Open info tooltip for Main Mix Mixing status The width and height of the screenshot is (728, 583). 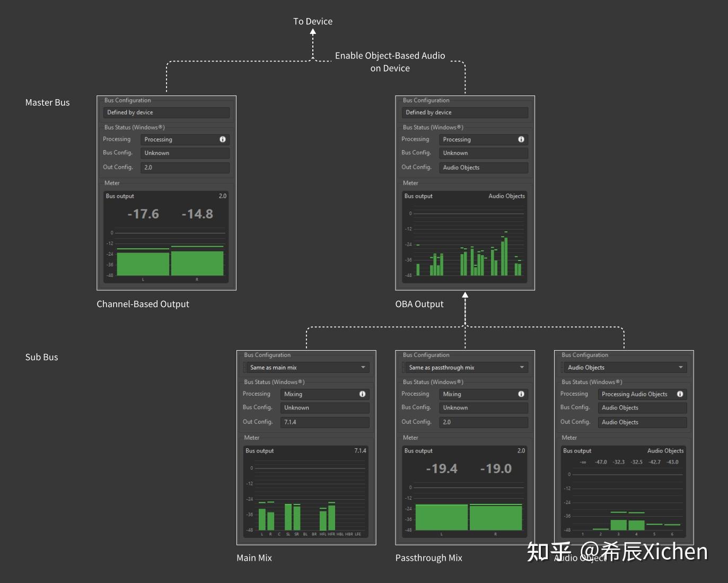(362, 394)
